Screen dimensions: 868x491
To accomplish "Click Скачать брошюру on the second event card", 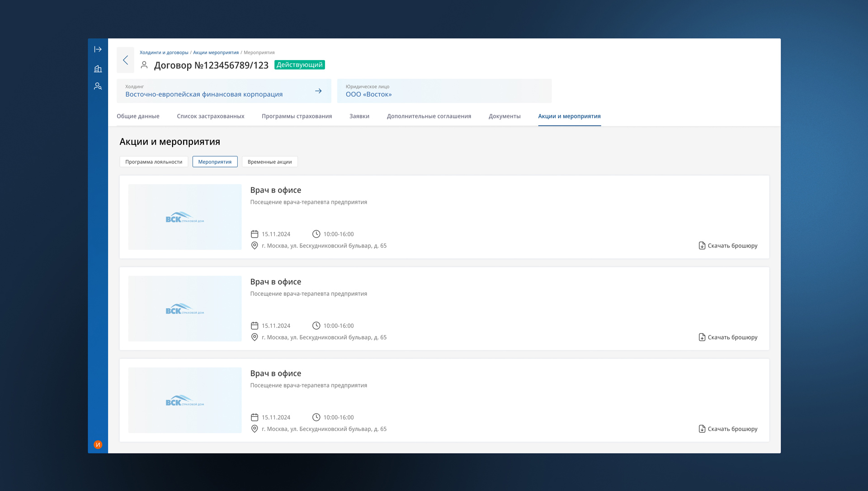I will (x=732, y=337).
